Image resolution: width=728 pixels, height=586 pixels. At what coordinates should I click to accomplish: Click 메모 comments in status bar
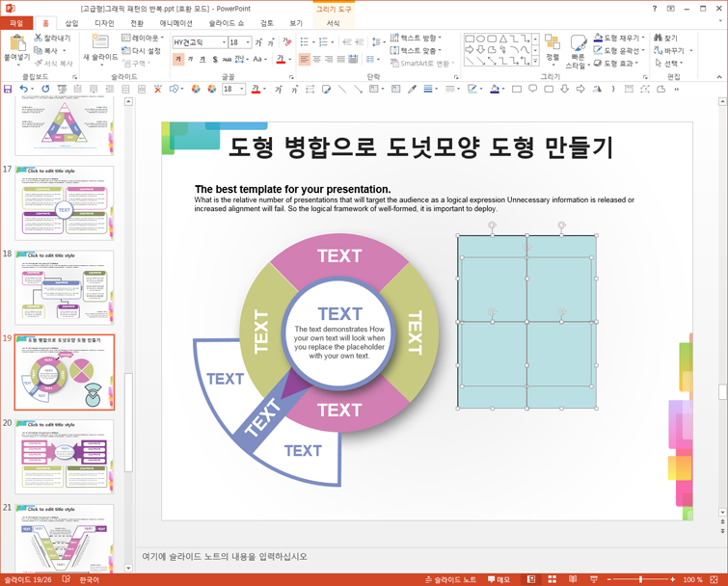coord(499,579)
